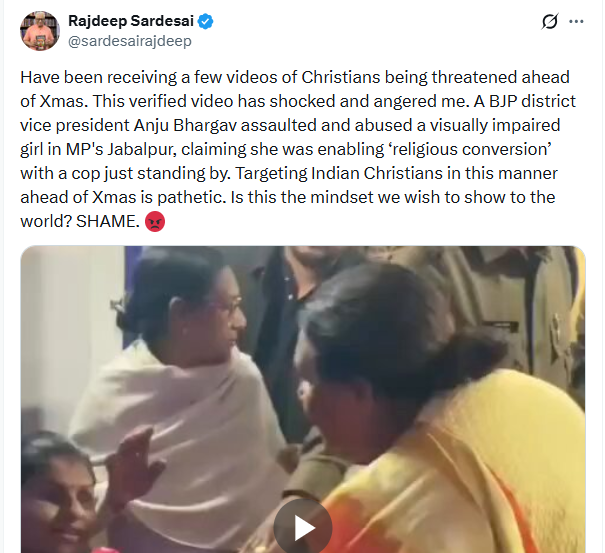605x553 pixels.
Task: Click the woman in yellow saree in video
Action: click(440, 430)
